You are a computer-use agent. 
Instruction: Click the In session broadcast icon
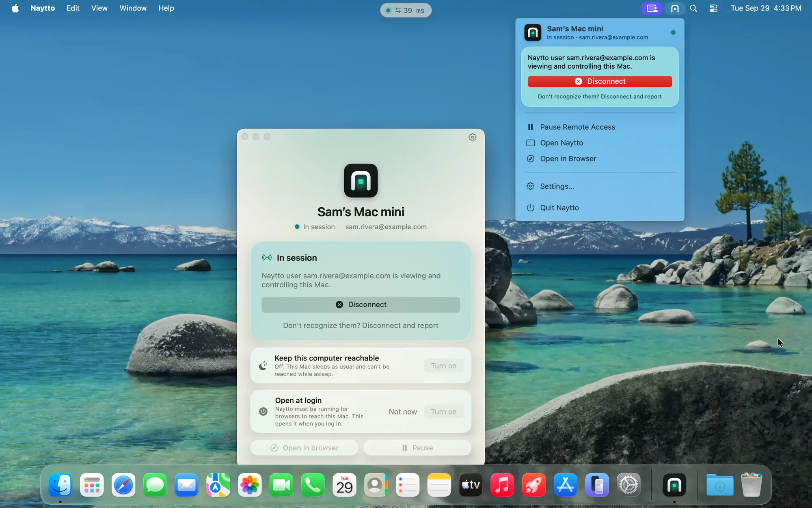point(267,258)
